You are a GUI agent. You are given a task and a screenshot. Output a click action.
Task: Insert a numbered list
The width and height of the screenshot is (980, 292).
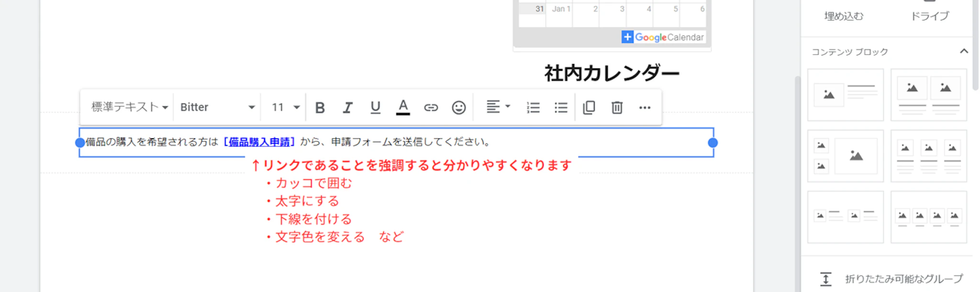[x=533, y=108]
